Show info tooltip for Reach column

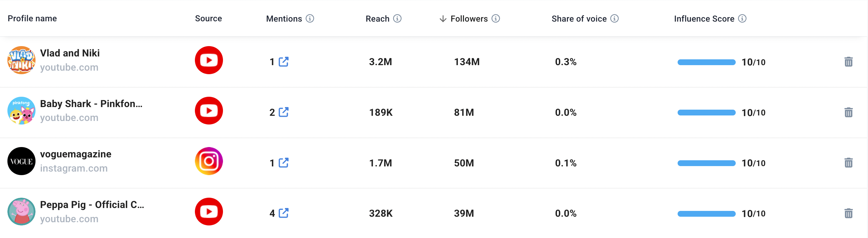pyautogui.click(x=397, y=18)
